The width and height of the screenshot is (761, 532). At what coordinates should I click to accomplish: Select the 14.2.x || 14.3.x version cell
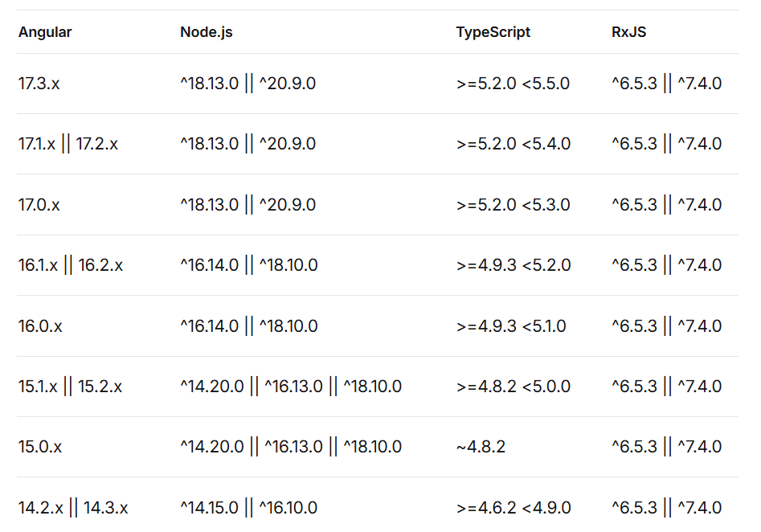point(73,508)
